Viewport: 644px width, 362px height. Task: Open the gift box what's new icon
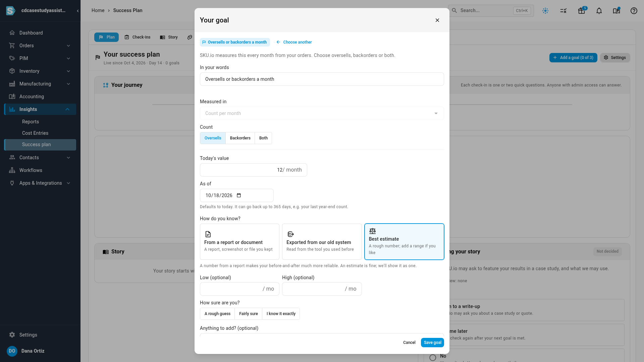coord(582,11)
